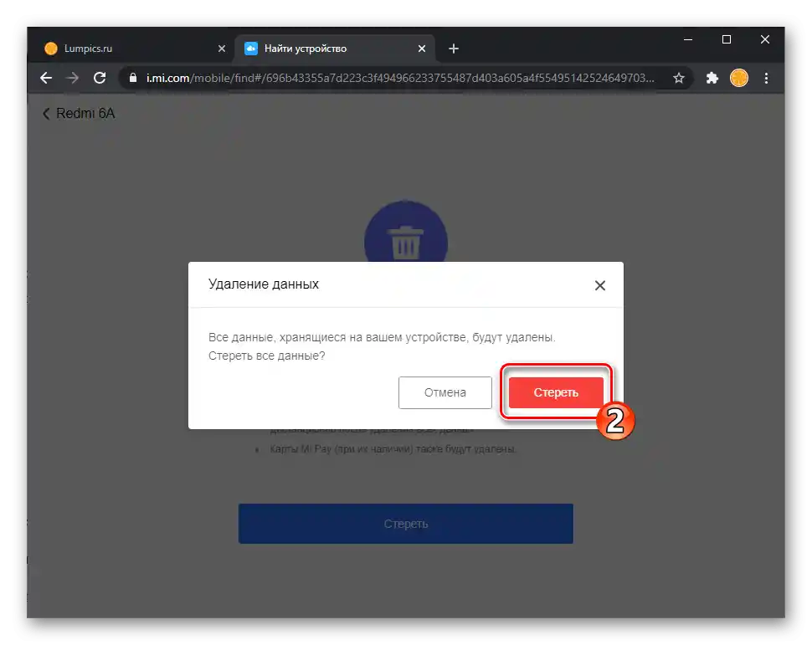The image size is (812, 645).
Task: Click the Lumpics.ru tab favicon
Action: (51, 49)
